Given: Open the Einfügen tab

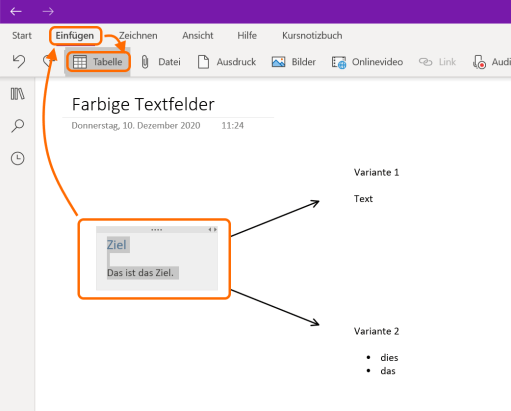Looking at the screenshot, I should 75,36.
